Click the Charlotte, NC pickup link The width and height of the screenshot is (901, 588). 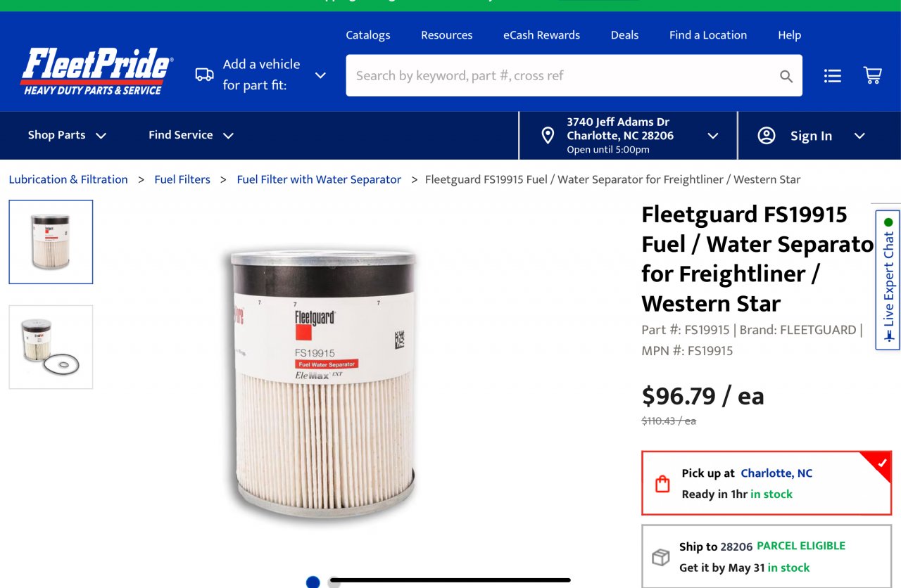776,473
